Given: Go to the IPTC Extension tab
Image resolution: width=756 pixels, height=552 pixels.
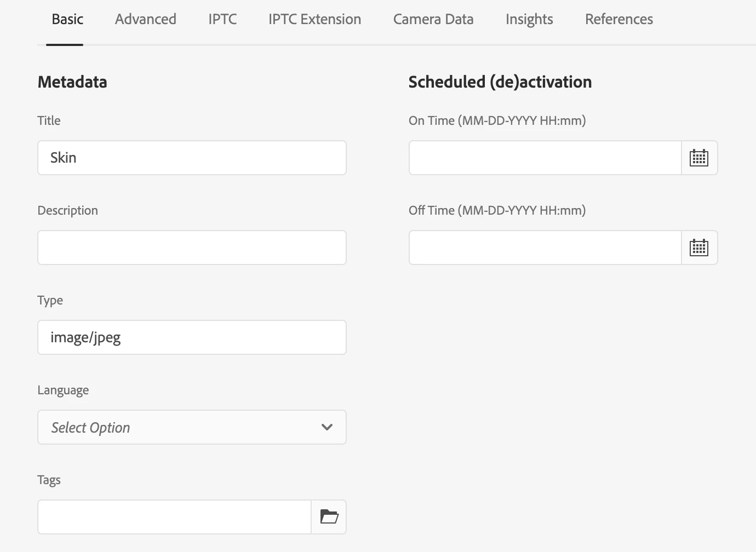Looking at the screenshot, I should pos(314,19).
